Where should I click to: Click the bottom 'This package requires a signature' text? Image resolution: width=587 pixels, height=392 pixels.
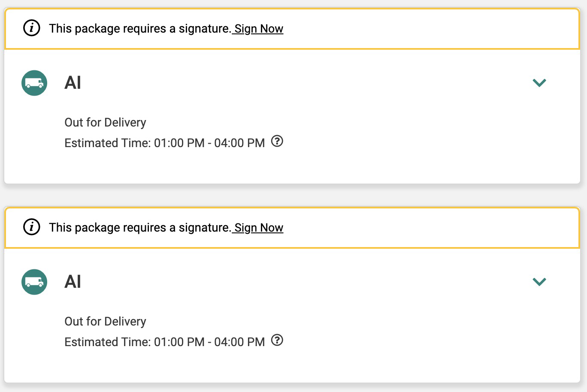pyautogui.click(x=140, y=228)
